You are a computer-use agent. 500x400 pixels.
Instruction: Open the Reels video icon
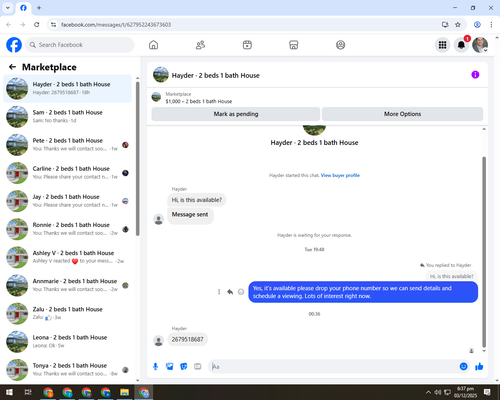coord(247,45)
